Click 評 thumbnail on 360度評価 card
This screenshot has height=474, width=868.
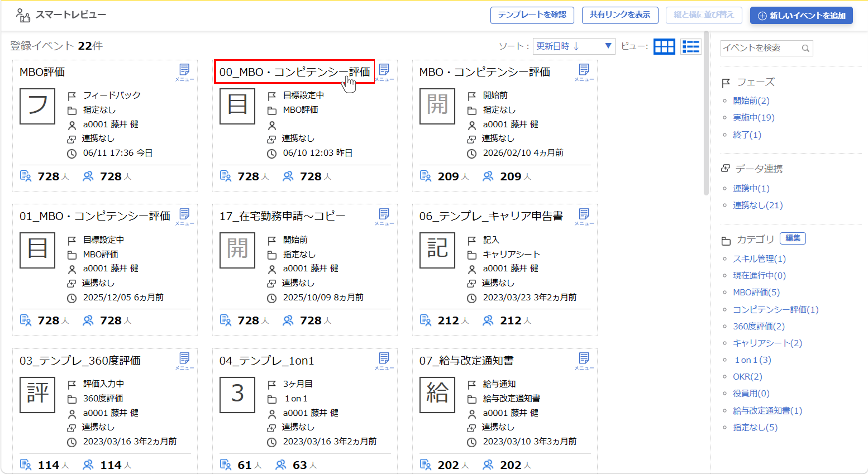click(x=37, y=395)
